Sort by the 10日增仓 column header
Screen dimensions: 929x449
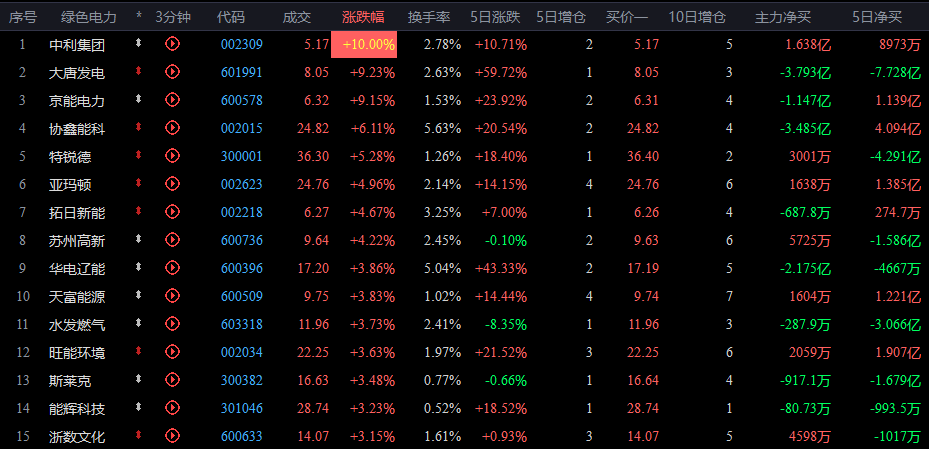(x=697, y=17)
